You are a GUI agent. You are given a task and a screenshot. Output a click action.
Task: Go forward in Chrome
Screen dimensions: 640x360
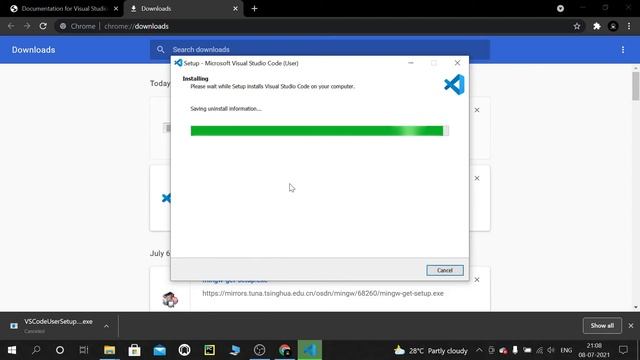click(27, 26)
